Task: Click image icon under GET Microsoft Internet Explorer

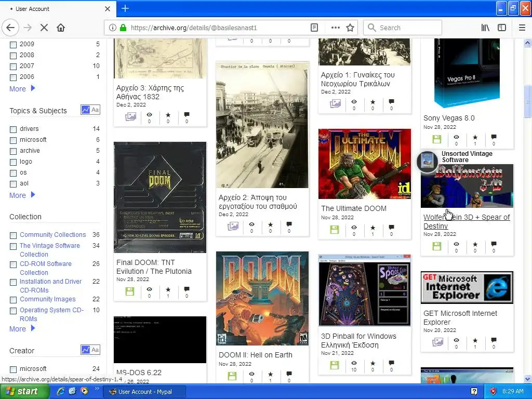Action: pyautogui.click(x=437, y=342)
